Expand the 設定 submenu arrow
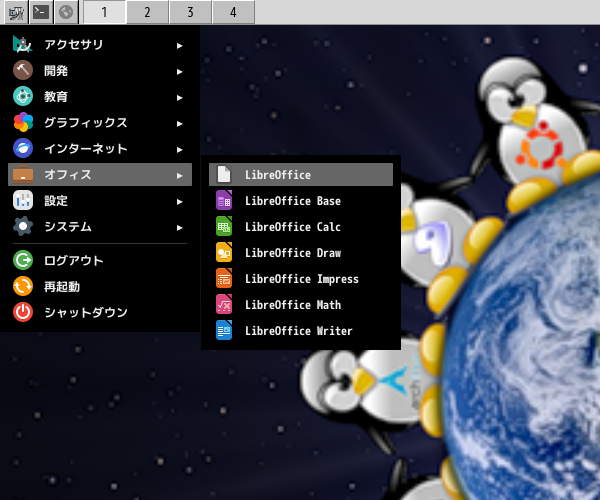The height and width of the screenshot is (500, 600). point(179,202)
